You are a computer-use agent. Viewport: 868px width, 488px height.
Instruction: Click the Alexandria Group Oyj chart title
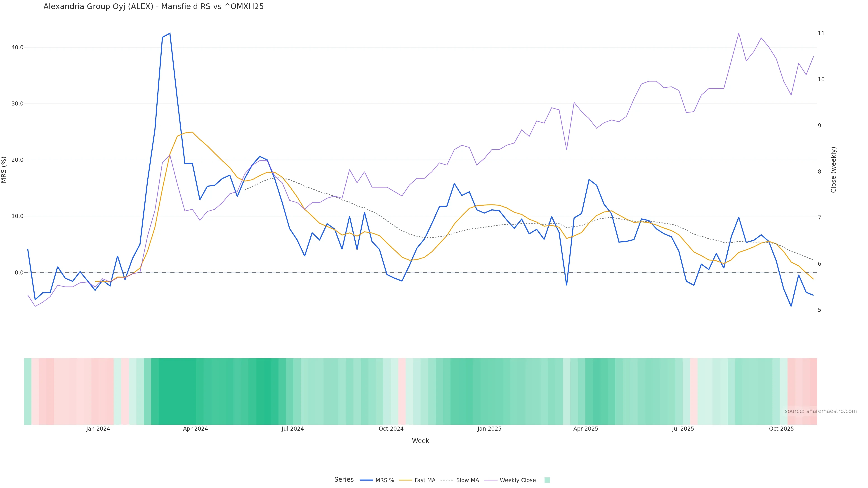(153, 6)
